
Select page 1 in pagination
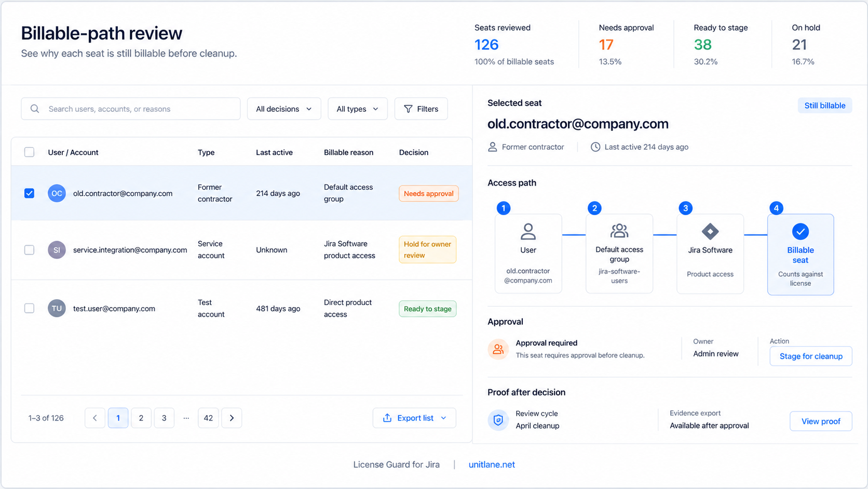118,418
